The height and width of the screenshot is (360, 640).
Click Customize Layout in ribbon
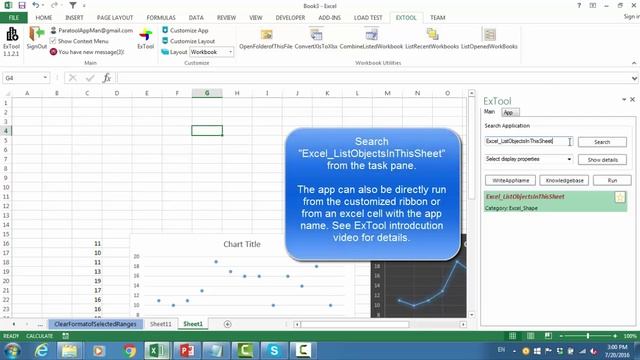pos(188,41)
